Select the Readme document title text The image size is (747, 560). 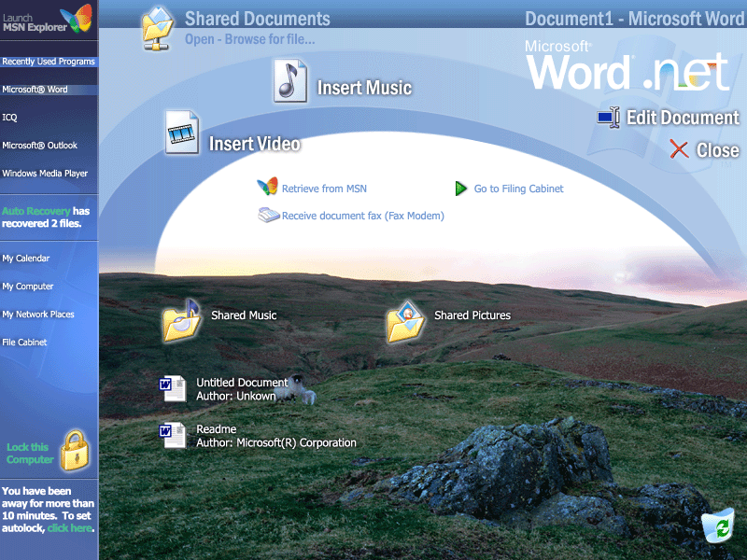[217, 429]
